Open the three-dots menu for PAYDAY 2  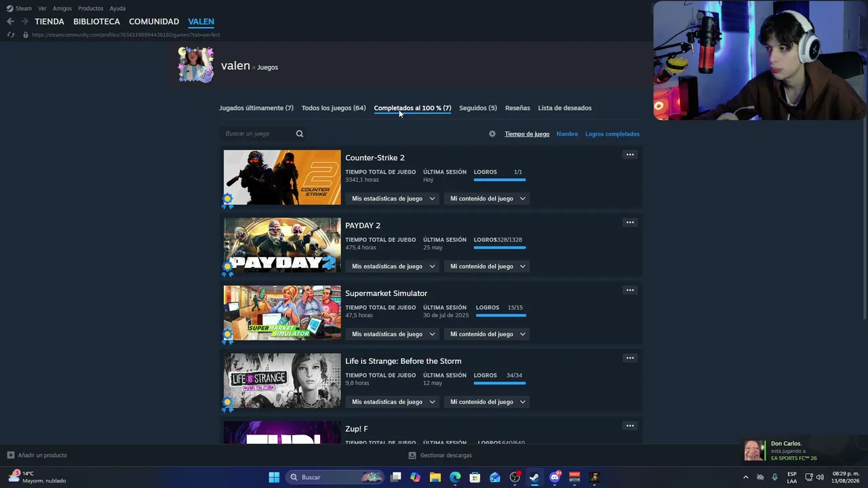630,222
